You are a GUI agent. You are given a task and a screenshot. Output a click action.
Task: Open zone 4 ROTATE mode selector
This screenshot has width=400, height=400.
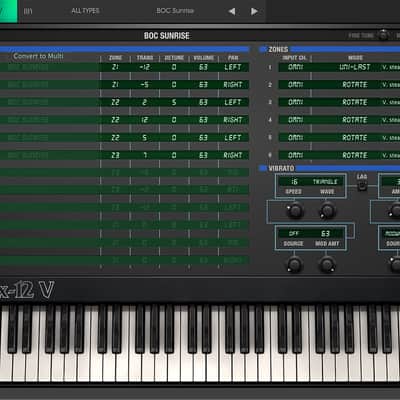click(354, 120)
